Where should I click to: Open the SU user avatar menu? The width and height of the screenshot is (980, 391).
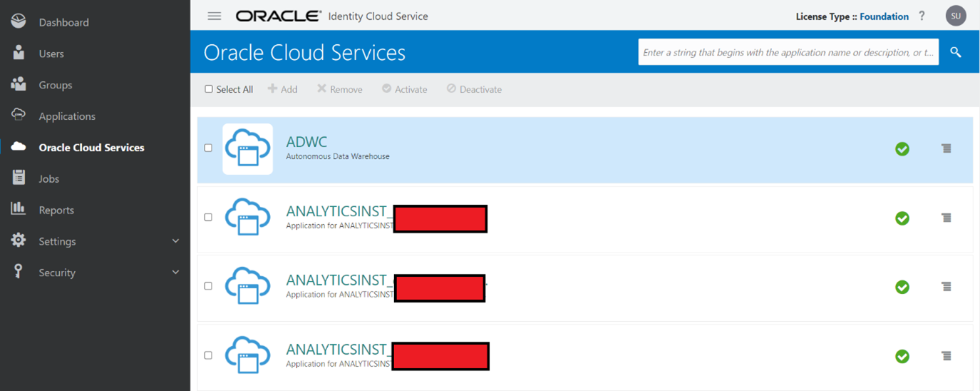956,16
